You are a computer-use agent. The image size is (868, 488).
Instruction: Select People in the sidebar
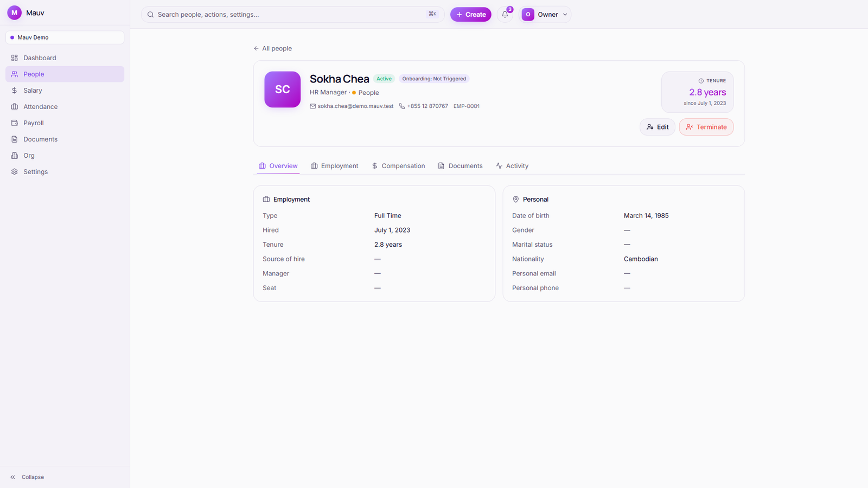(65, 74)
